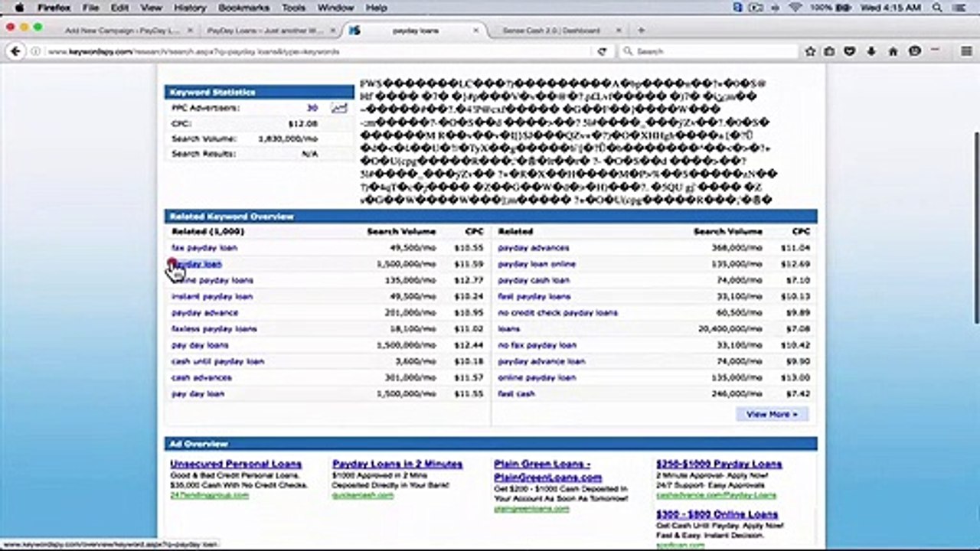
Task: Open 'Unsecured Personal Loans' ad link
Action: pos(236,464)
